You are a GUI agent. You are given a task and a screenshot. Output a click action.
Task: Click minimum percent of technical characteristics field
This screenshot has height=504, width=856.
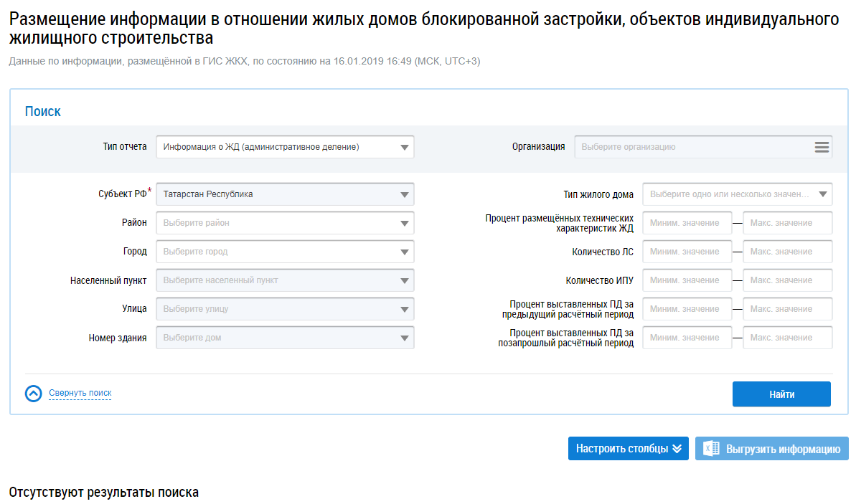687,223
